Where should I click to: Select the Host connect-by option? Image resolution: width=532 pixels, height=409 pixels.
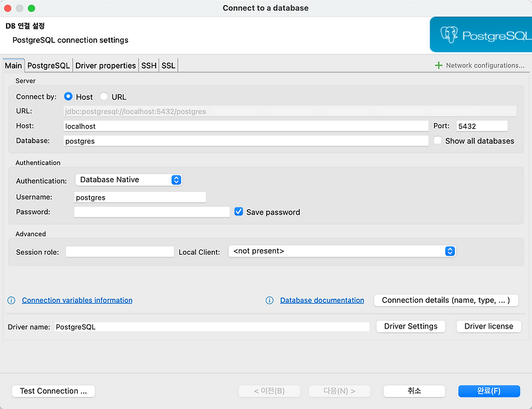[x=68, y=96]
